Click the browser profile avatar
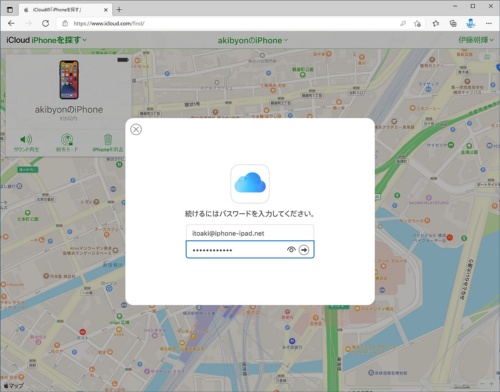 (x=471, y=23)
